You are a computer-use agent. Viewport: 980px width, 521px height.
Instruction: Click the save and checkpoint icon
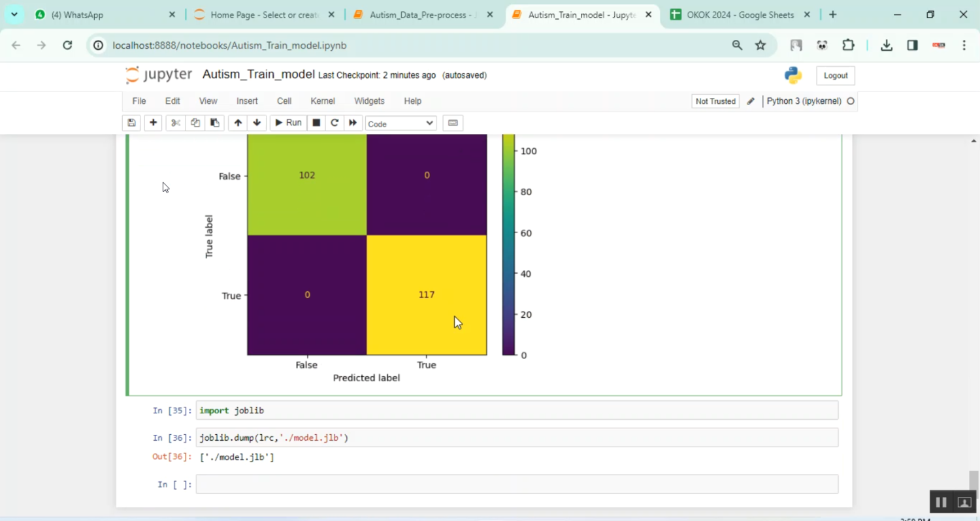(131, 123)
